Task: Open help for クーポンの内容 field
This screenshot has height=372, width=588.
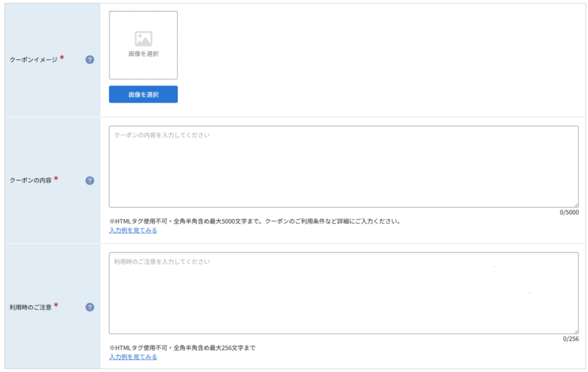Action: [x=90, y=181]
